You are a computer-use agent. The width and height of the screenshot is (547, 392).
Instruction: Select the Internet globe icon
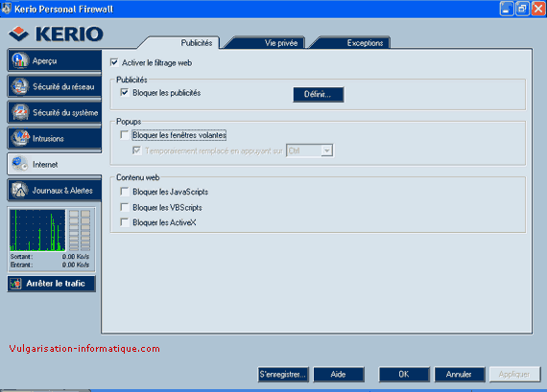(x=20, y=164)
